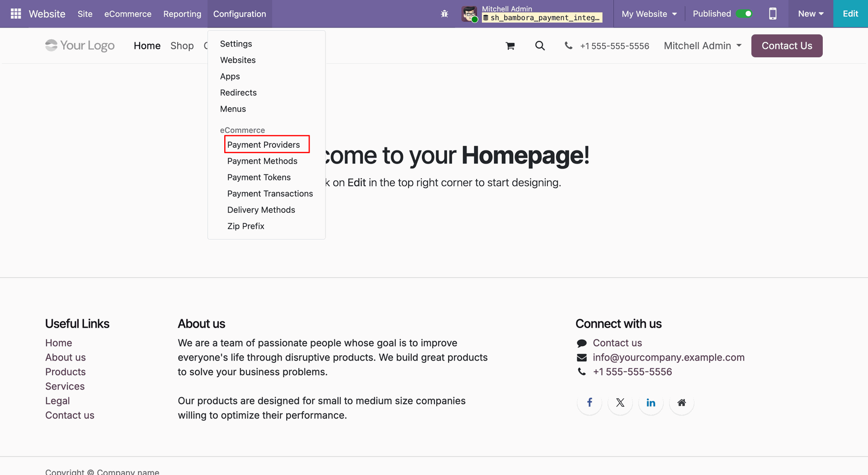Click the home icon in footer socials
This screenshot has height=475, width=868.
click(682, 402)
